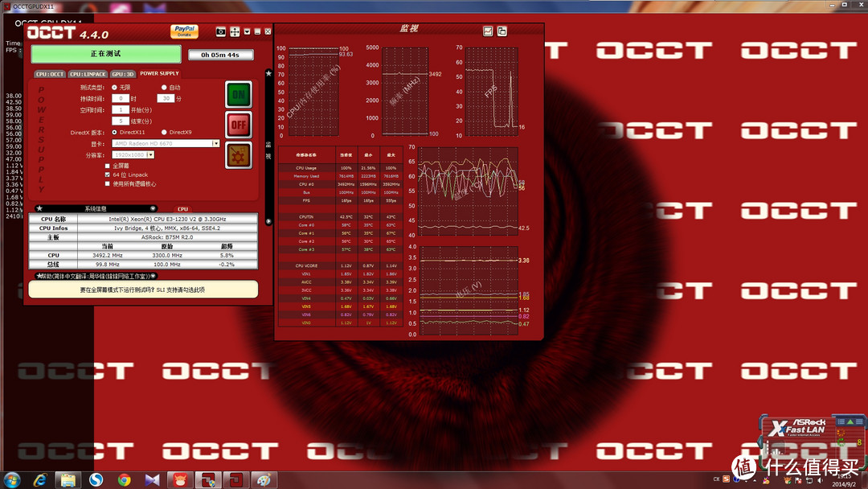Click the copy windows icon in the 监视 header
868x489 pixels.
(502, 31)
